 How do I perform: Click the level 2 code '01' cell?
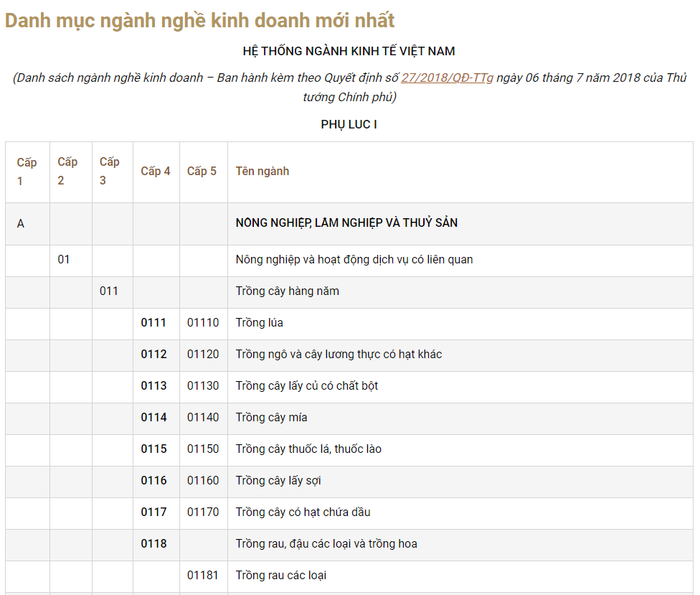(64, 260)
